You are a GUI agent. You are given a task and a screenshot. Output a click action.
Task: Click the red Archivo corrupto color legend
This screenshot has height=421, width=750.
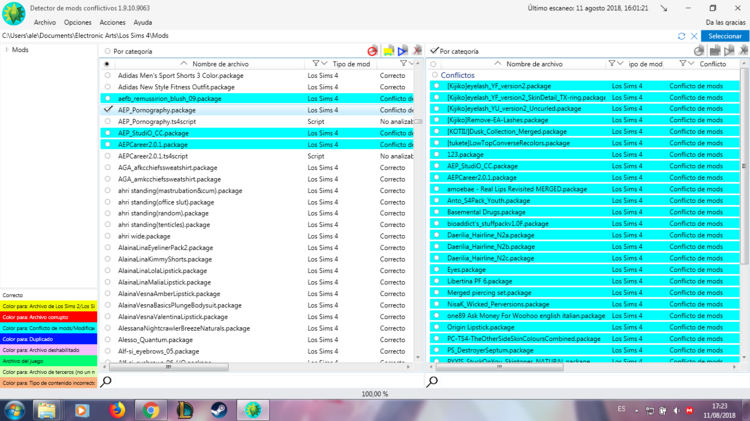point(49,317)
